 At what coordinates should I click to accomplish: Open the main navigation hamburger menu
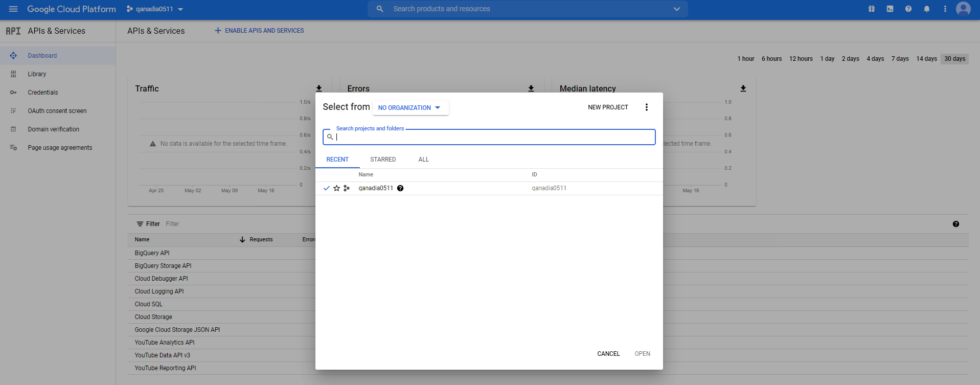13,9
